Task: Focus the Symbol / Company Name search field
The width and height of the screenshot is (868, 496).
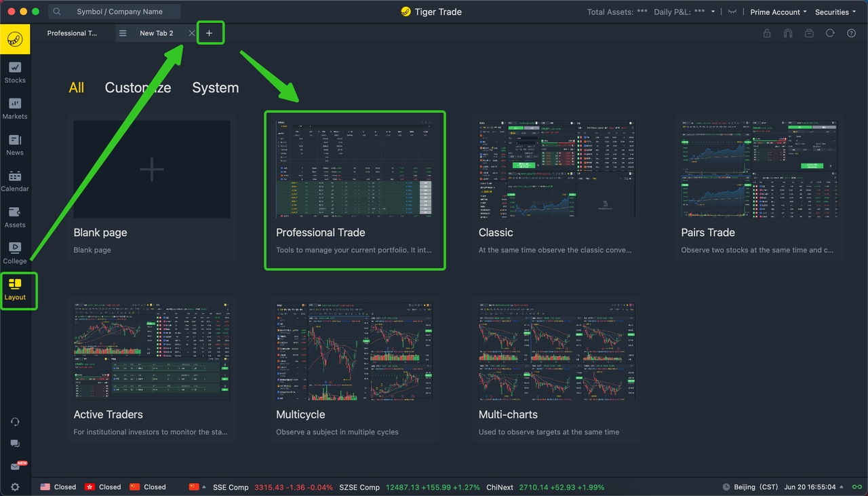Action: (115, 12)
